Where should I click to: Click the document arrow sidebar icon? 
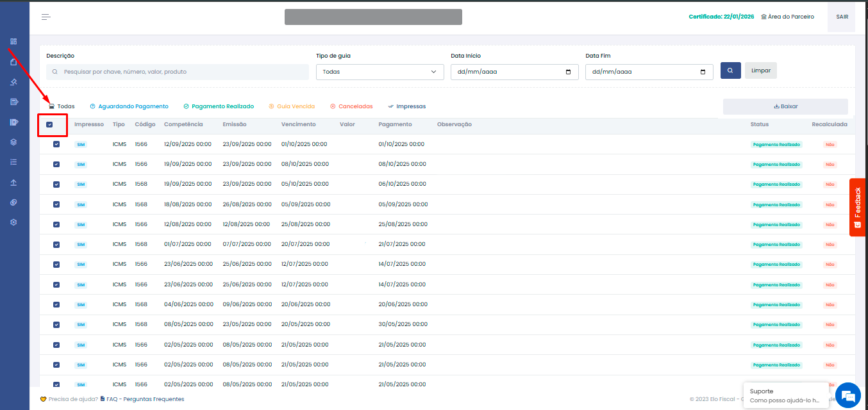(x=13, y=102)
